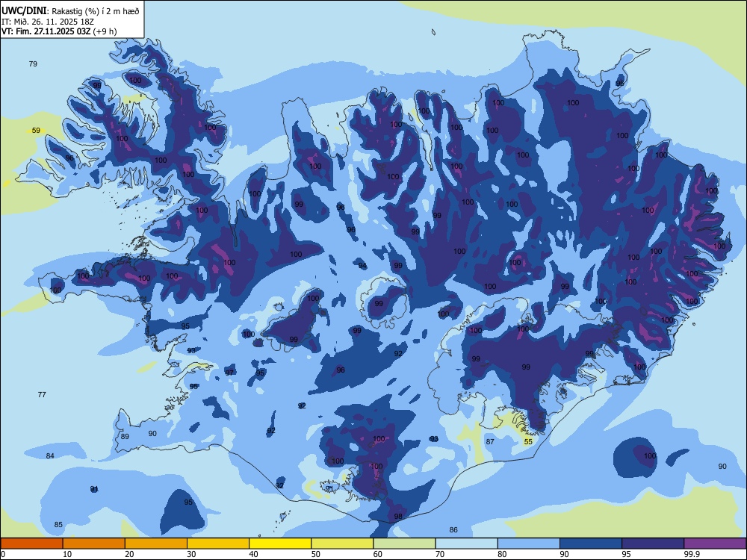Click the legend tick label 40
This screenshot has height=560, width=747.
253,554
